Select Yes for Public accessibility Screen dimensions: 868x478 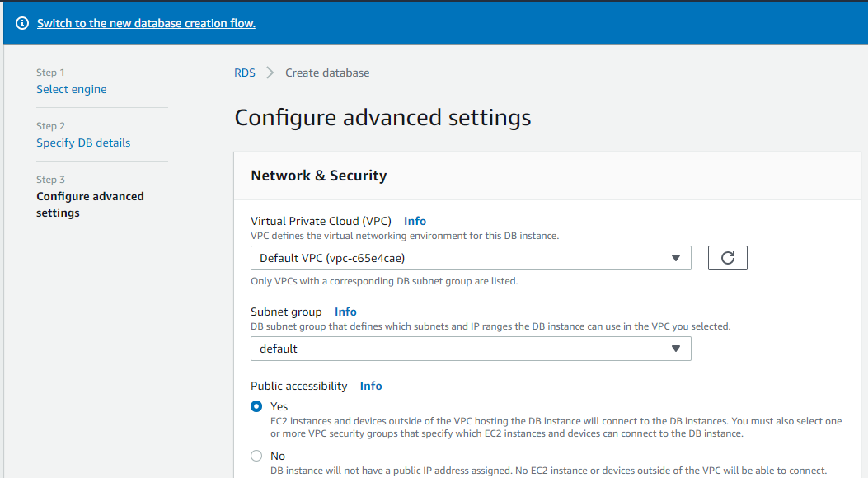(x=256, y=406)
